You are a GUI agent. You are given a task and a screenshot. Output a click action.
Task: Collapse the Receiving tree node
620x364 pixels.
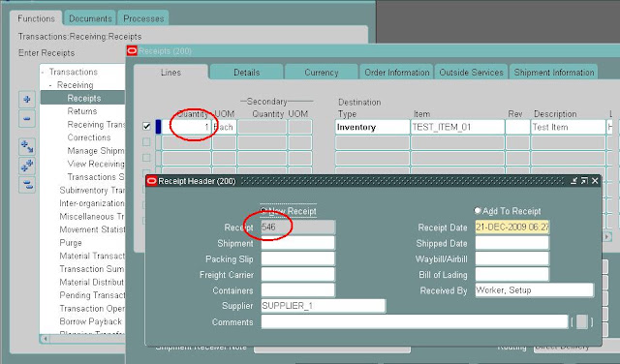tap(50, 85)
